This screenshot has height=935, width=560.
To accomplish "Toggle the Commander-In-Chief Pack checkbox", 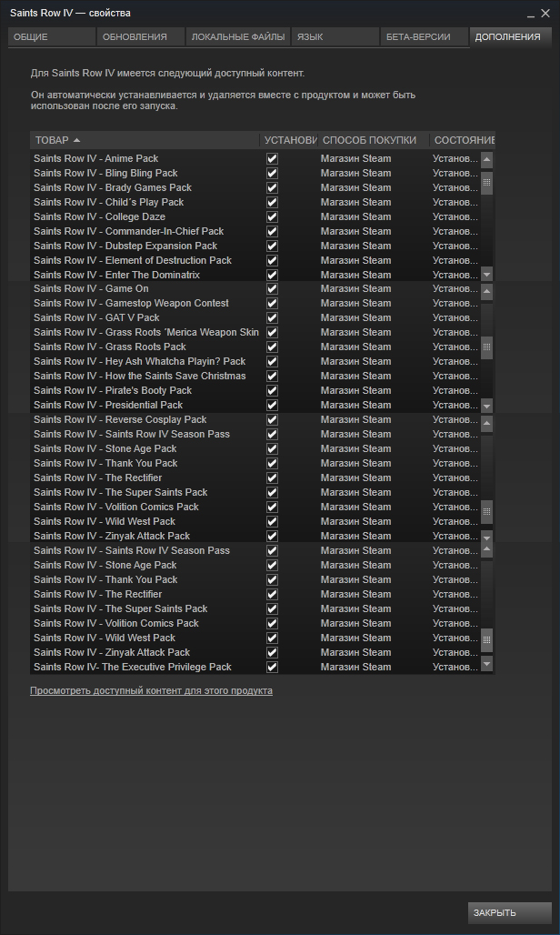I will coord(272,231).
